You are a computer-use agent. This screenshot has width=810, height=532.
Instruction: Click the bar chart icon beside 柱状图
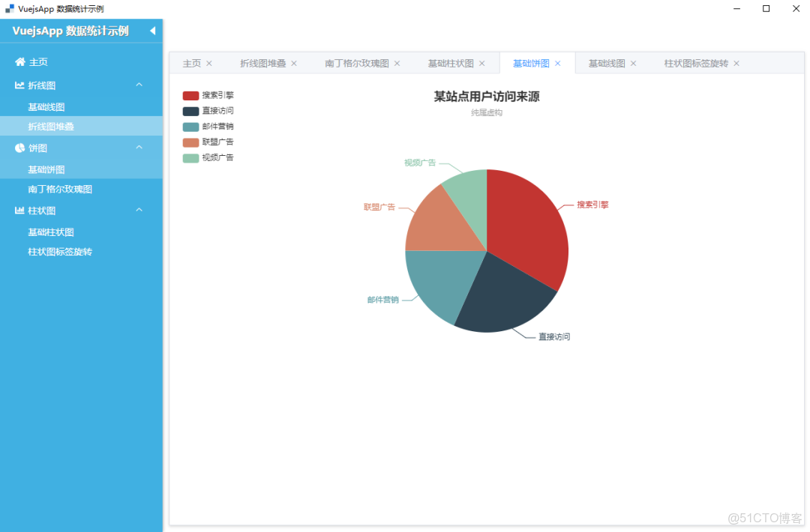[19, 211]
